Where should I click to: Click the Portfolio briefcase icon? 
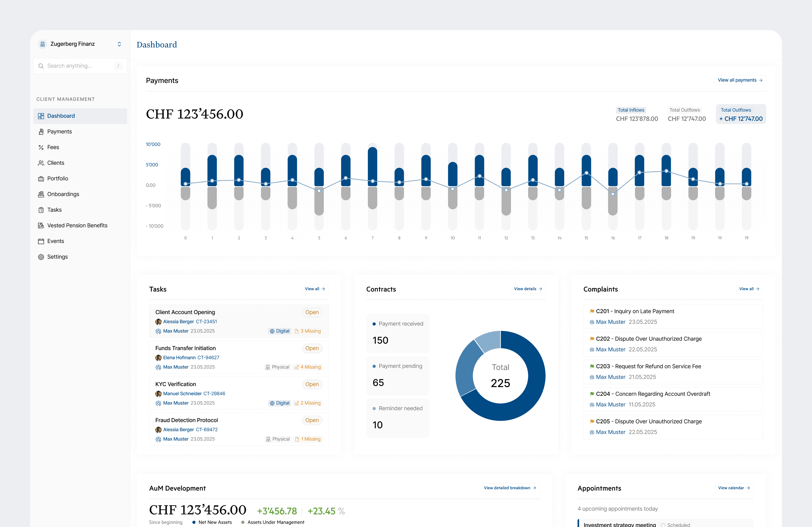tap(41, 179)
